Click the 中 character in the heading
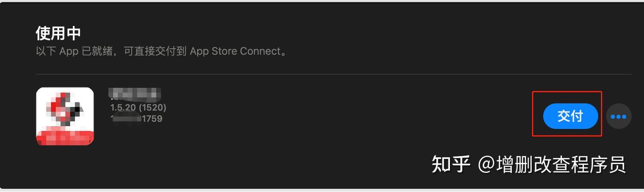 tap(73, 34)
